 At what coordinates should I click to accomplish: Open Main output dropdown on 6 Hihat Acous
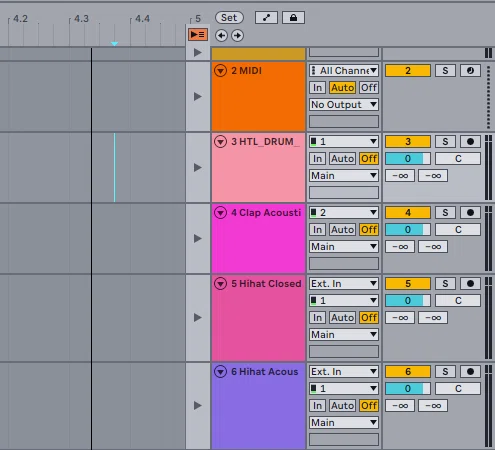click(x=344, y=422)
